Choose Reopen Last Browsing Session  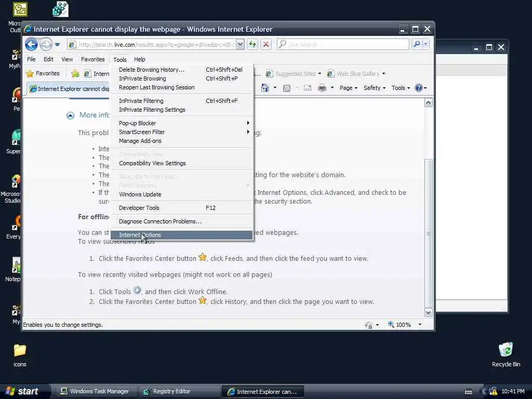(181, 87)
